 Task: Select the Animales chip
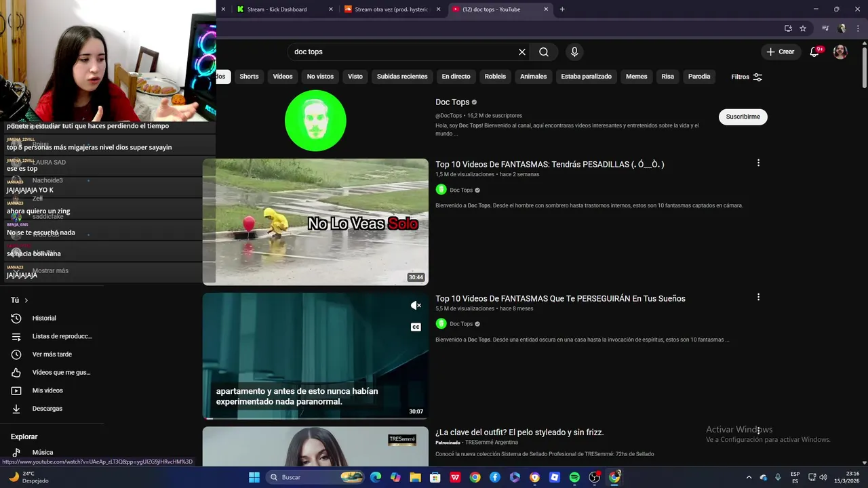[533, 77]
